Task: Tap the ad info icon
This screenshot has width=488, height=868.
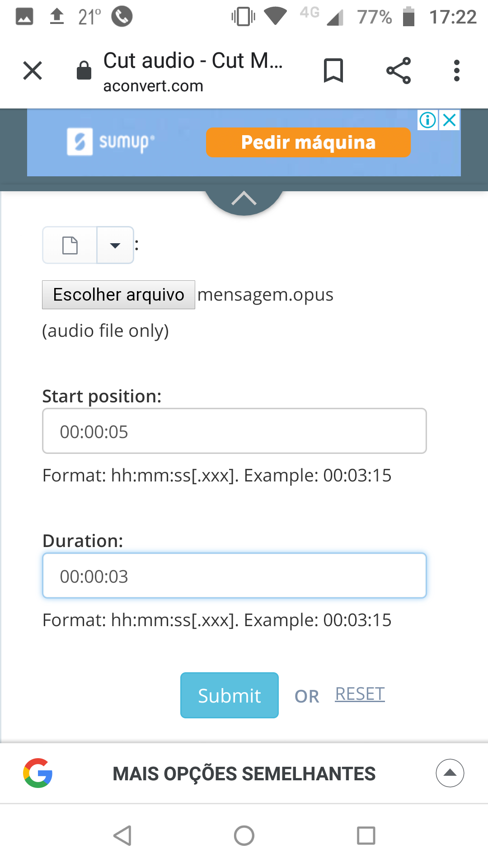Action: pyautogui.click(x=427, y=120)
